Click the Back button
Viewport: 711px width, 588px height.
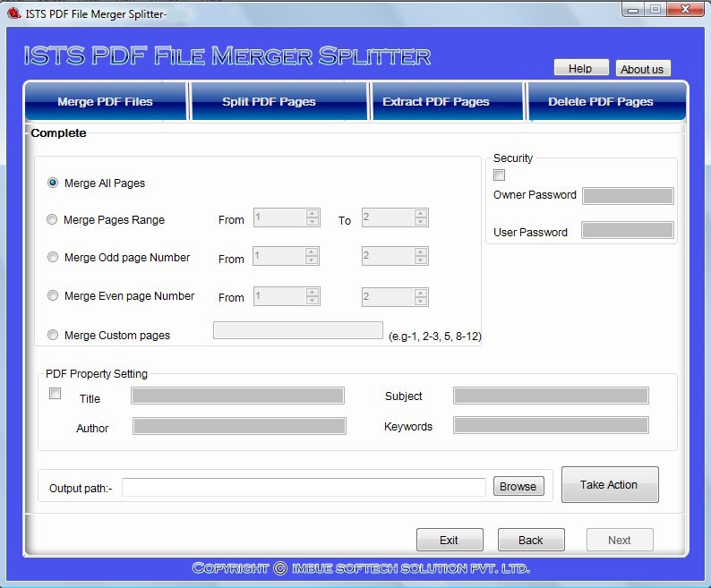tap(531, 540)
